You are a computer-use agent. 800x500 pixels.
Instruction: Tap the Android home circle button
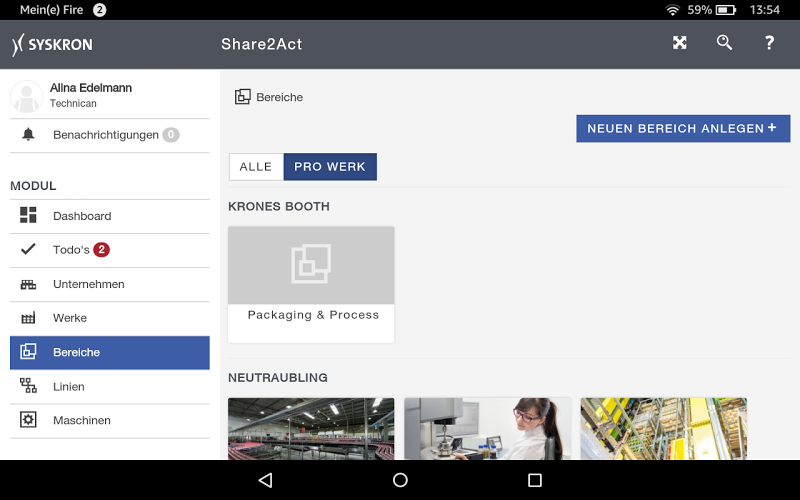(400, 480)
